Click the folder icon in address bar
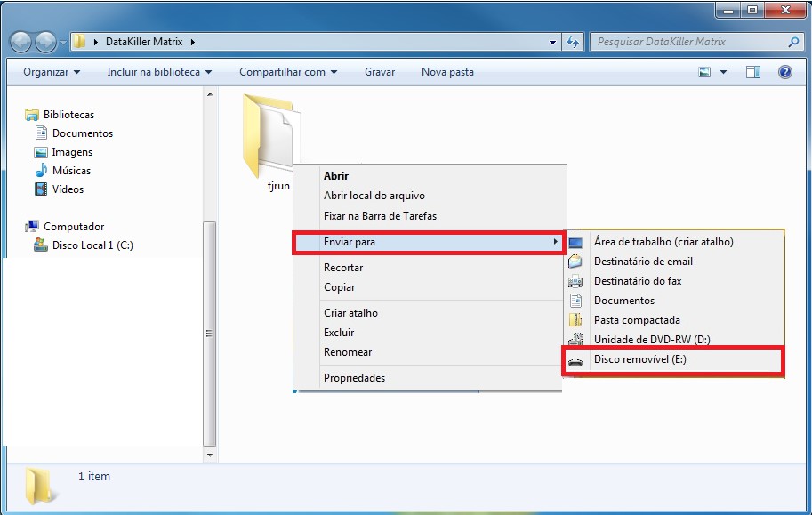The width and height of the screenshot is (812, 515). point(79,42)
